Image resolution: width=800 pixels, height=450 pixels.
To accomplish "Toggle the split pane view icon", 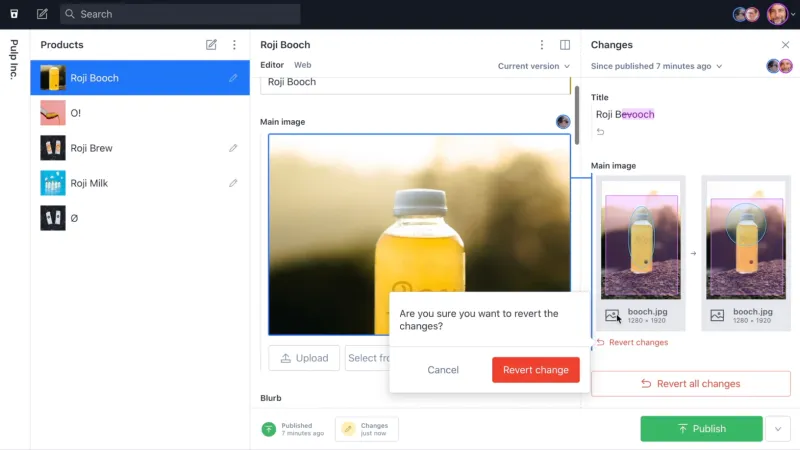I will click(x=565, y=45).
